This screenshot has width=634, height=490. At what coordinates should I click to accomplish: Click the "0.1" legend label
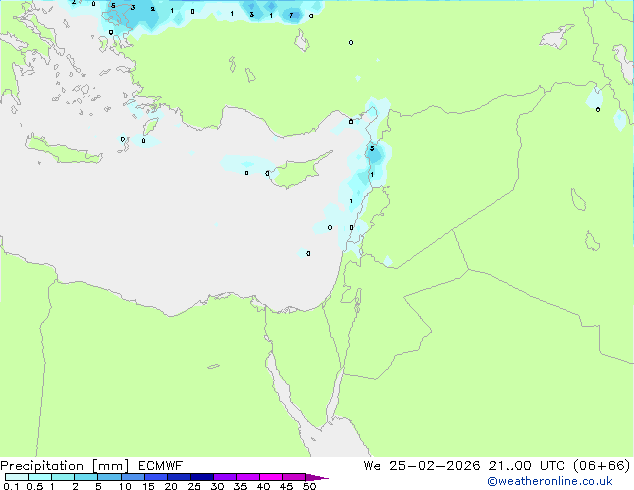click(11, 486)
